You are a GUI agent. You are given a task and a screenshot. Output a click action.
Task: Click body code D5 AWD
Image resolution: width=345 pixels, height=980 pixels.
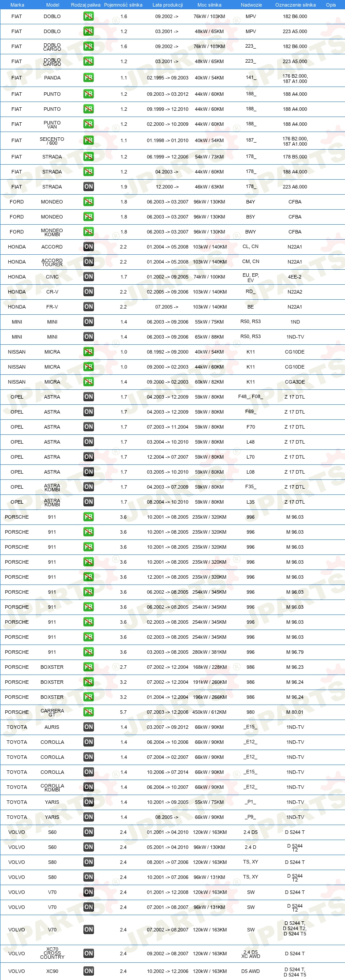[251, 971]
